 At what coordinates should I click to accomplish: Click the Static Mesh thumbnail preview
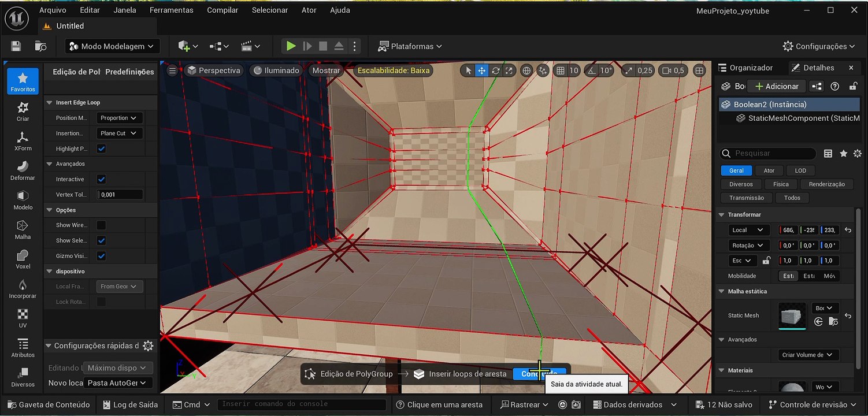792,315
